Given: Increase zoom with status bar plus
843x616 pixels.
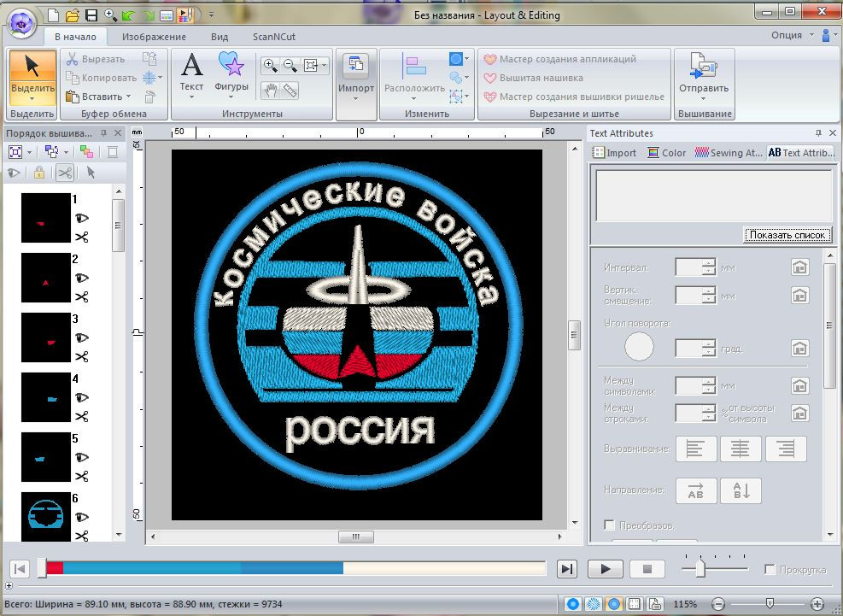Looking at the screenshot, I should click(817, 604).
